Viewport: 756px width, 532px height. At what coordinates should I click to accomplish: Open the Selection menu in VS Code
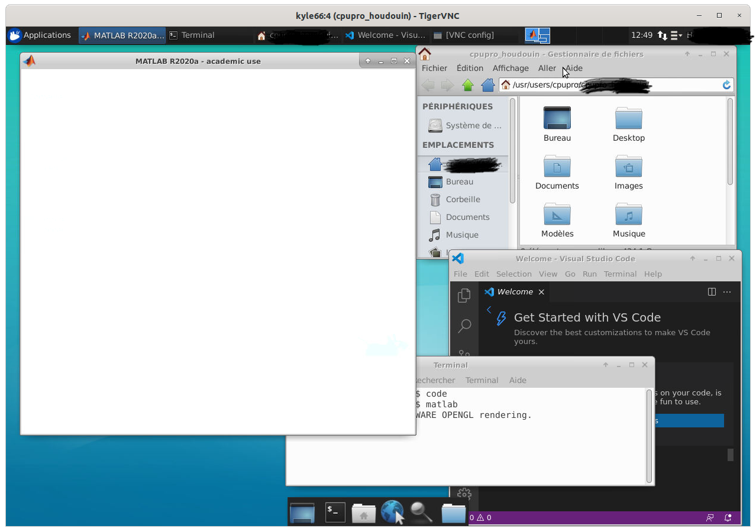pos(513,274)
